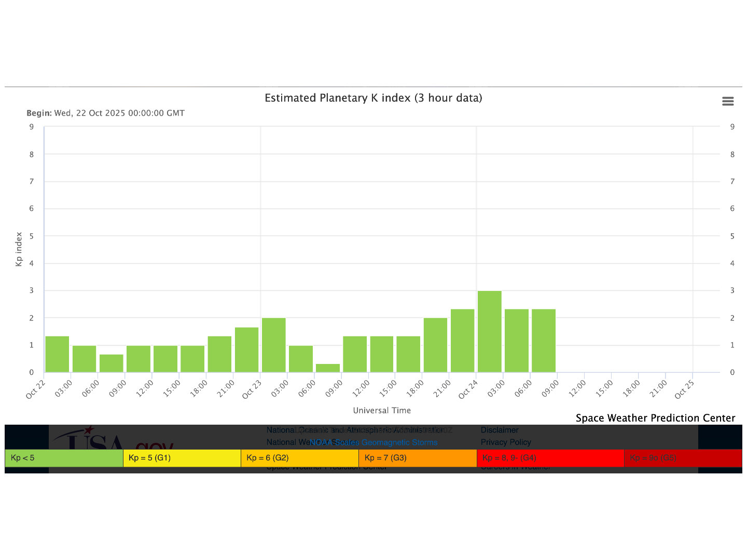Click the first bar starting at Oct 22
This screenshot has height=560, width=747.
coord(57,354)
